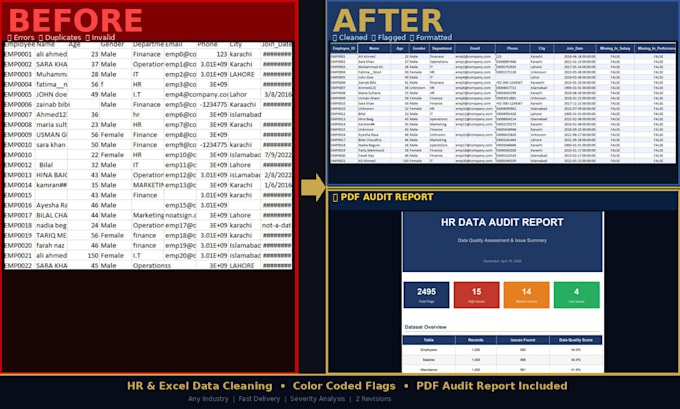
Task: Click Department header in the after table
Action: 441,49
